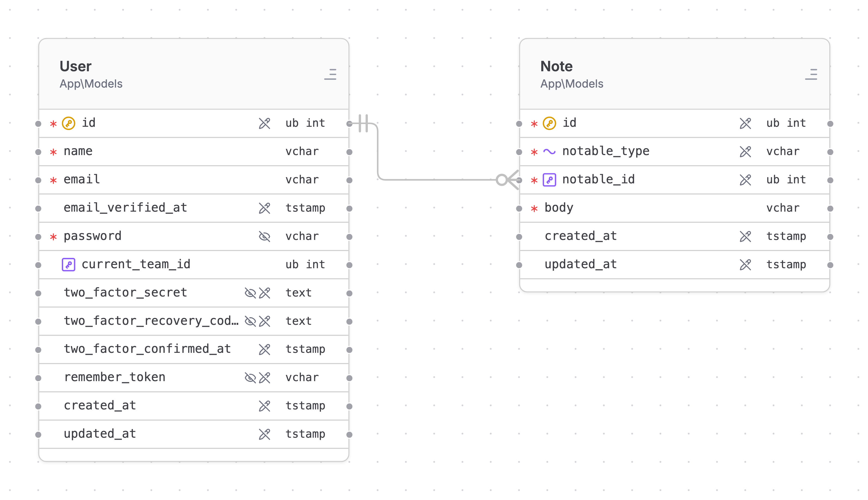Open the Note table menu icon

[811, 74]
